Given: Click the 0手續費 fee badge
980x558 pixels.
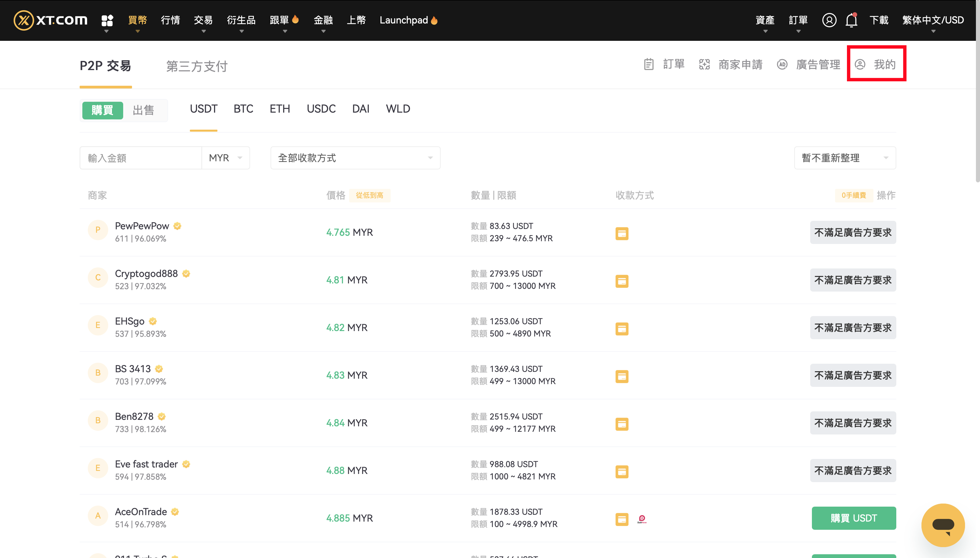Looking at the screenshot, I should [x=853, y=195].
